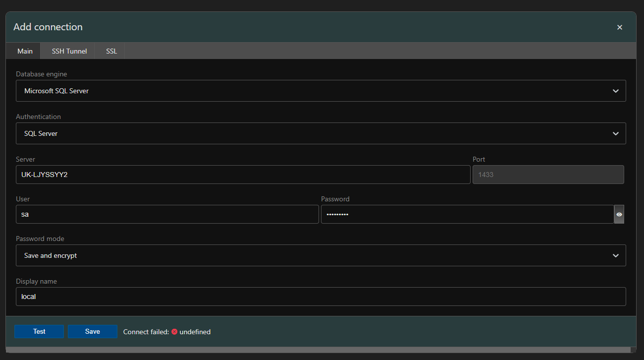Click the User field containing sa

pyautogui.click(x=167, y=214)
